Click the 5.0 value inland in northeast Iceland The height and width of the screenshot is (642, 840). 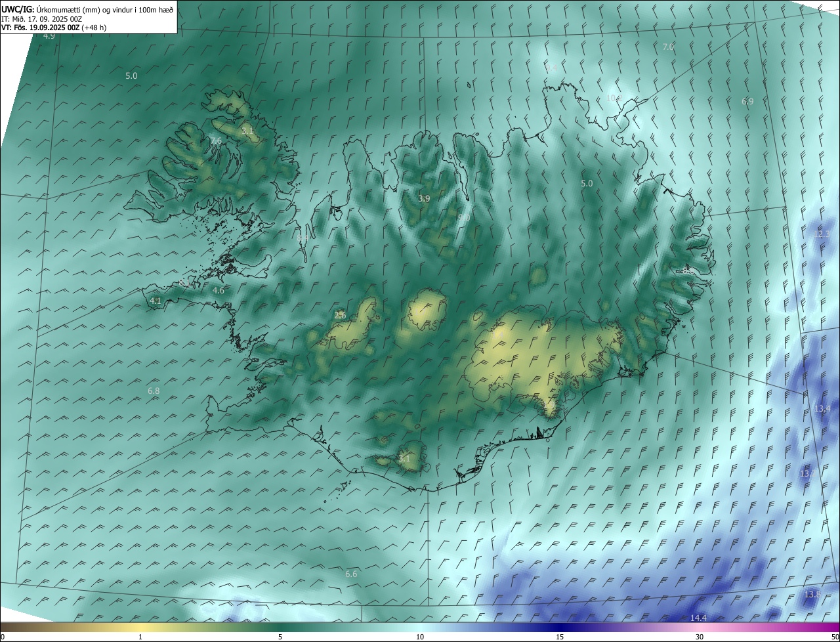tap(587, 184)
